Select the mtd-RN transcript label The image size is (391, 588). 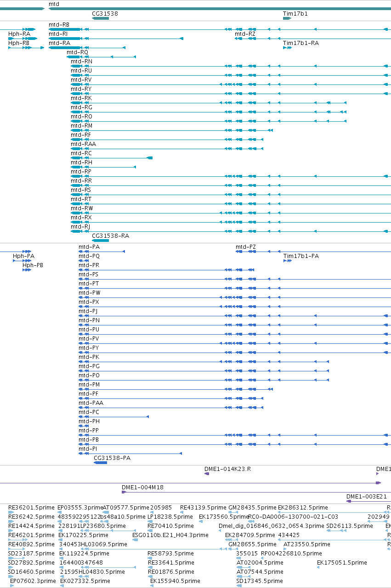click(81, 62)
